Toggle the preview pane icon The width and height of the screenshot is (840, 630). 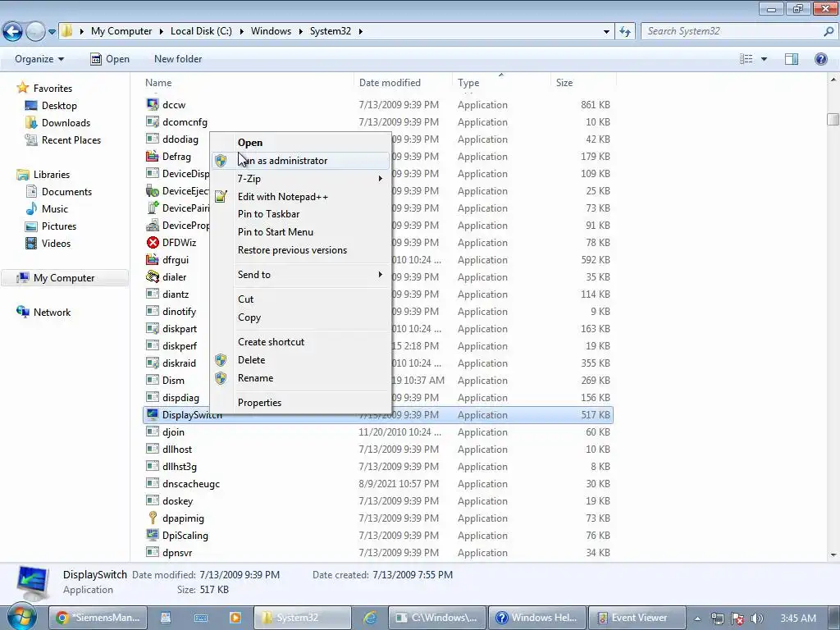792,59
